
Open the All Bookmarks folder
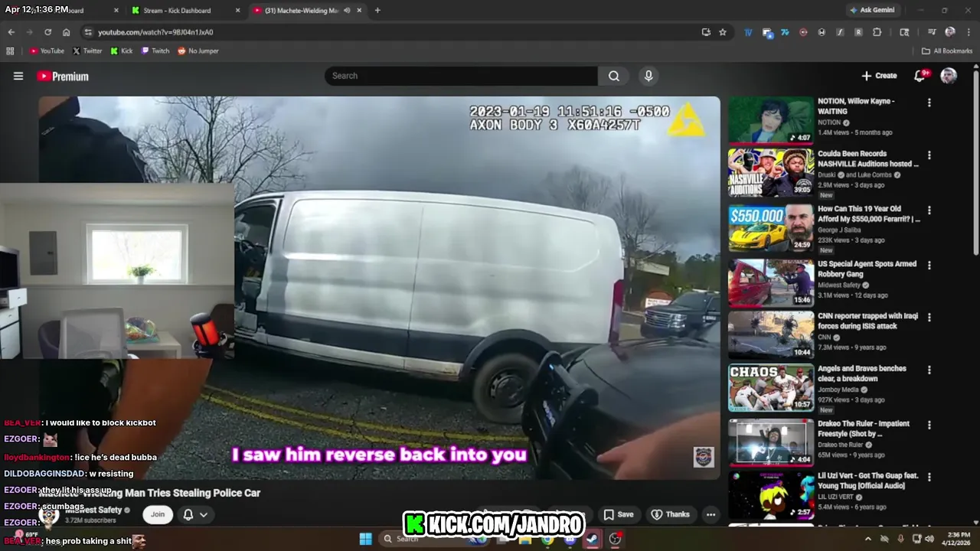947,51
